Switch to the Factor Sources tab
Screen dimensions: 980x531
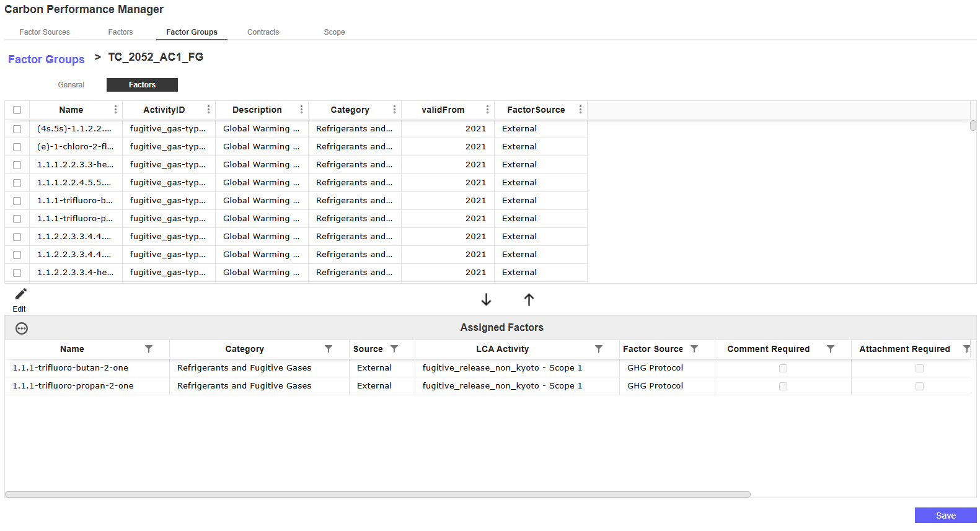45,32
